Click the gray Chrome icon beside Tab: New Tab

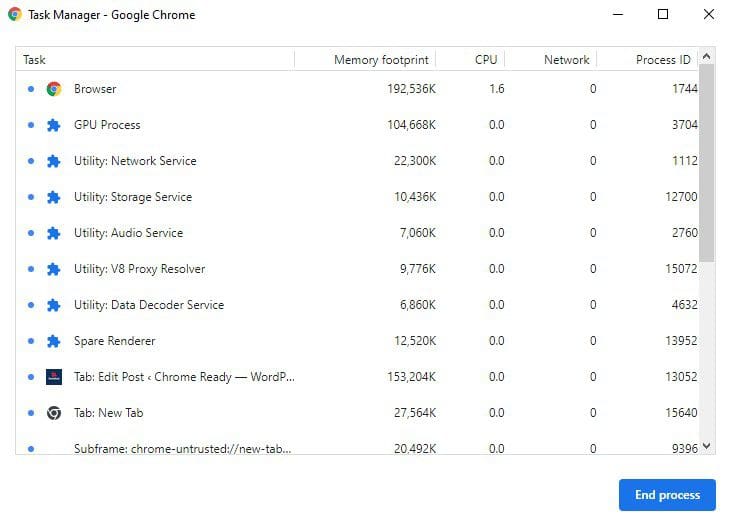(x=54, y=413)
